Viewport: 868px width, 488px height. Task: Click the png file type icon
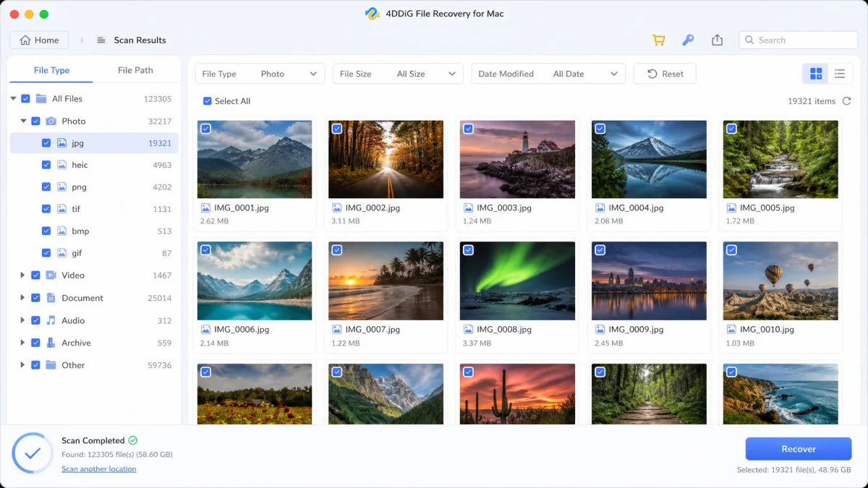point(61,187)
